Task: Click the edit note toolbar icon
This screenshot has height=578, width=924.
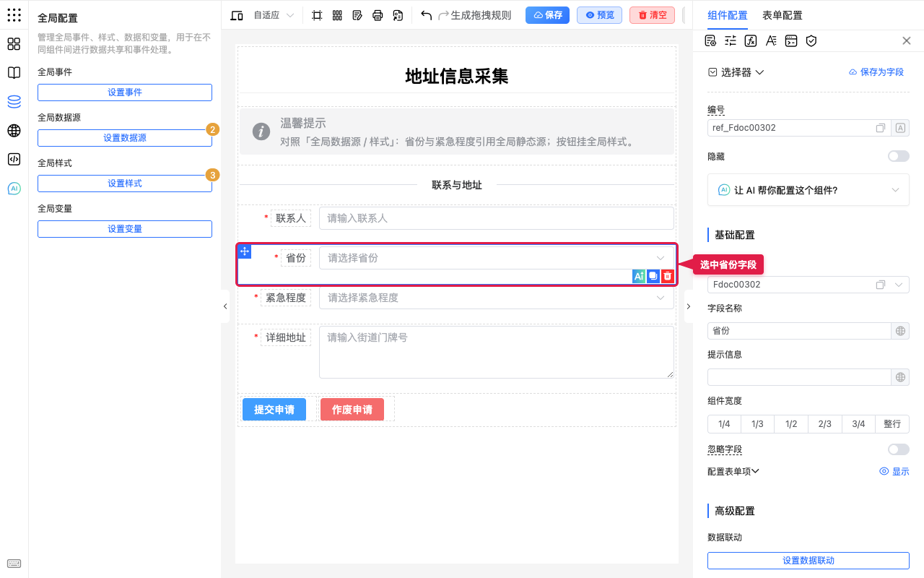Action: click(357, 15)
